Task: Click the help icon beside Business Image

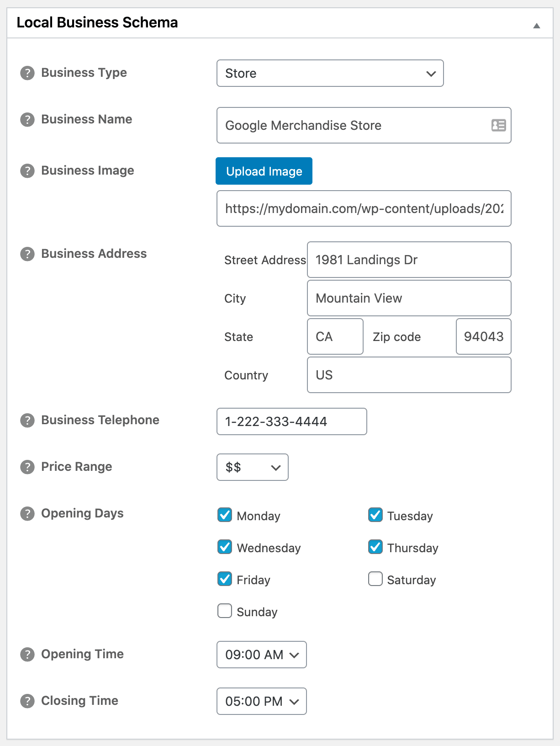Action: tap(27, 171)
